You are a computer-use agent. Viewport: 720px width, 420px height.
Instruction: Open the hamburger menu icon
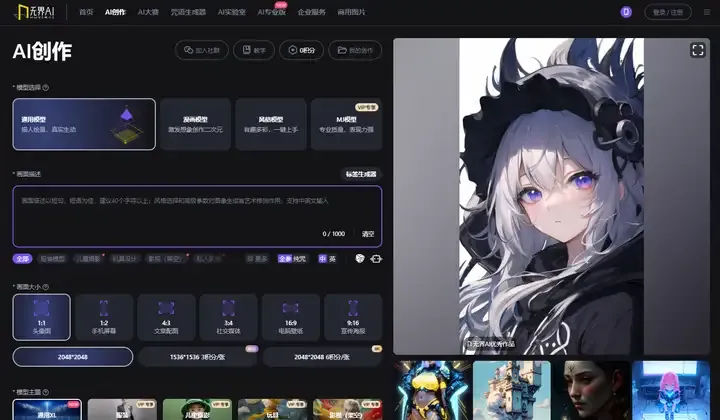(707, 12)
